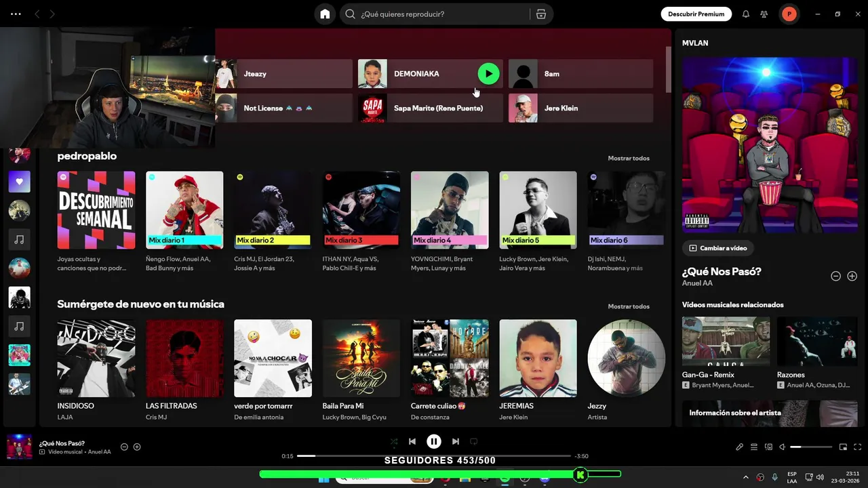Open Baila Para Mi cover

click(x=361, y=359)
